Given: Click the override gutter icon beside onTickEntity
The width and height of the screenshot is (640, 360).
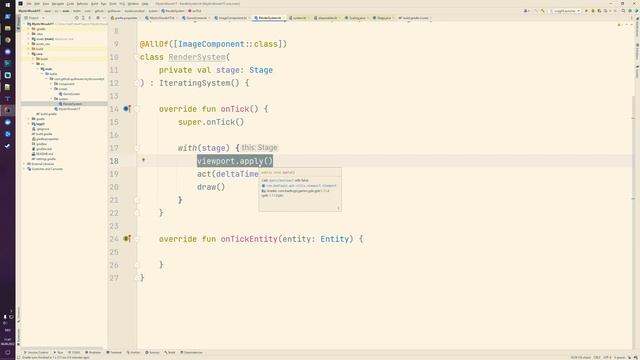Looking at the screenshot, I should 127,238.
